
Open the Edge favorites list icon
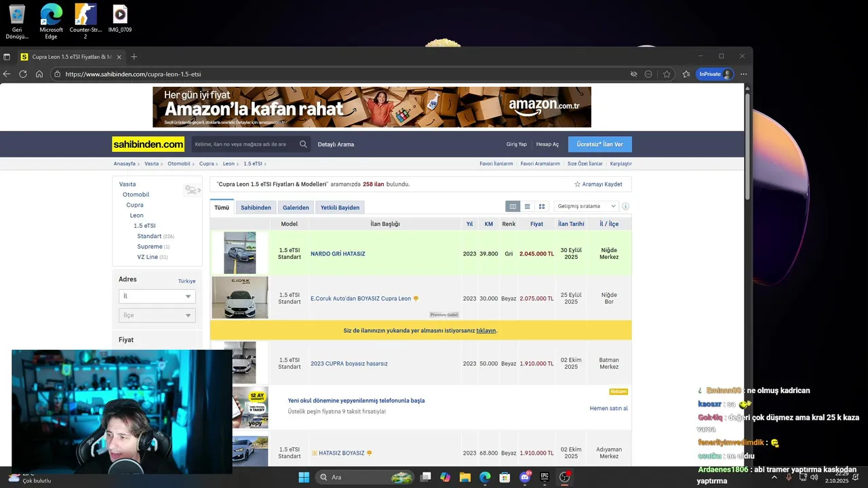click(x=686, y=74)
